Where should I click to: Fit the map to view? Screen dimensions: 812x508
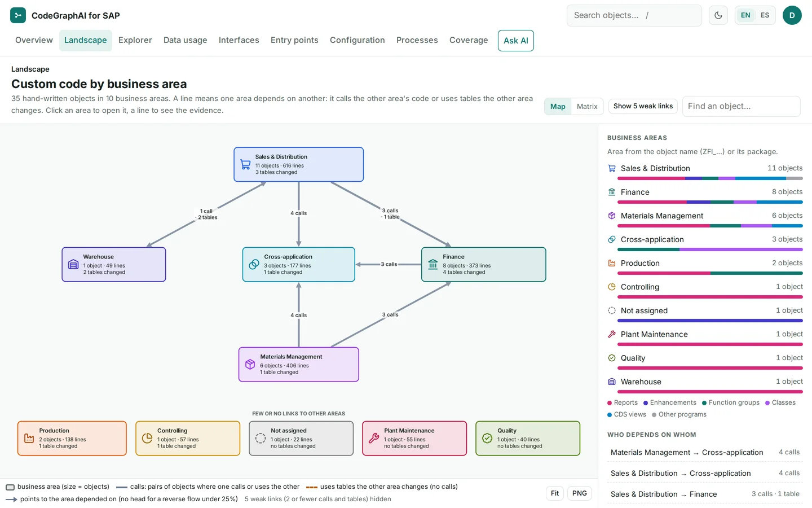tap(555, 493)
